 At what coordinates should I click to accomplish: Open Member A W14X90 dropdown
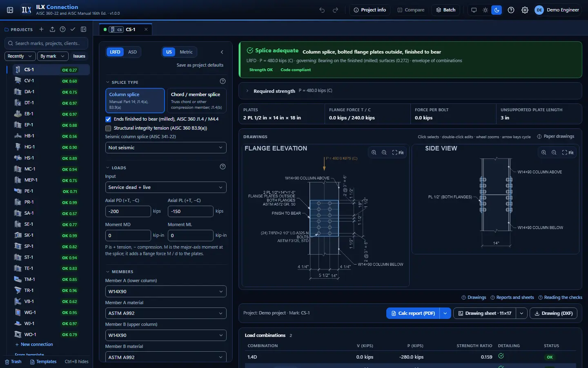166,292
